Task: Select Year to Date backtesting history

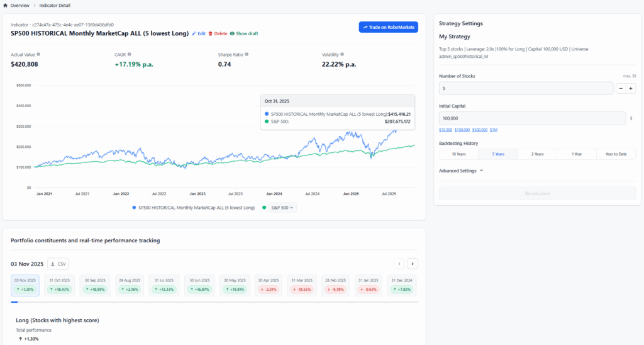Action: 615,154
